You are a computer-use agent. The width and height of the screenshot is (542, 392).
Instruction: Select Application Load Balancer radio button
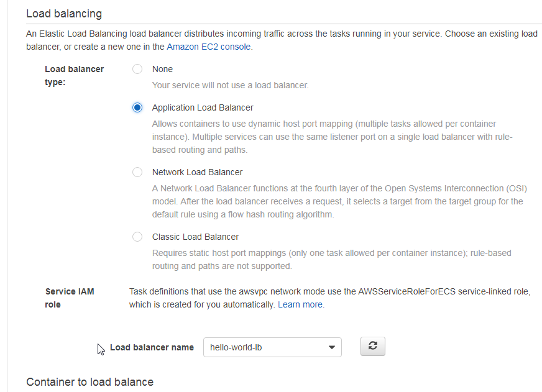pos(137,107)
